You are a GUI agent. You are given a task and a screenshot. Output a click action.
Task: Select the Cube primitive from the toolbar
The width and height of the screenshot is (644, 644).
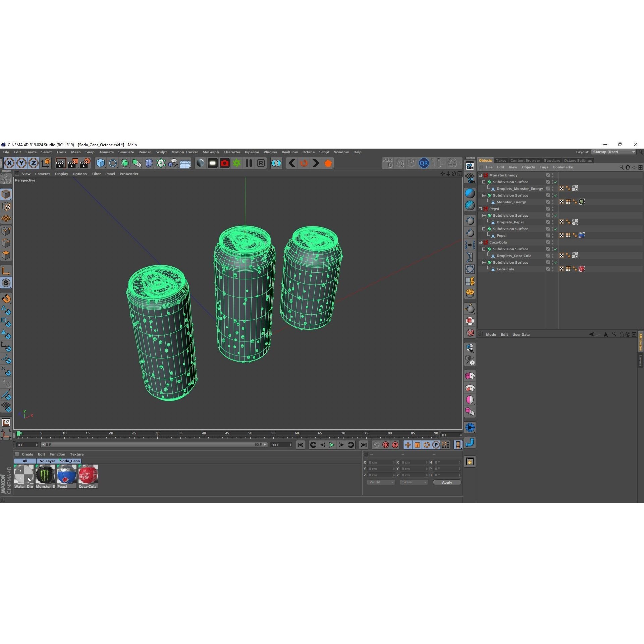(x=101, y=163)
